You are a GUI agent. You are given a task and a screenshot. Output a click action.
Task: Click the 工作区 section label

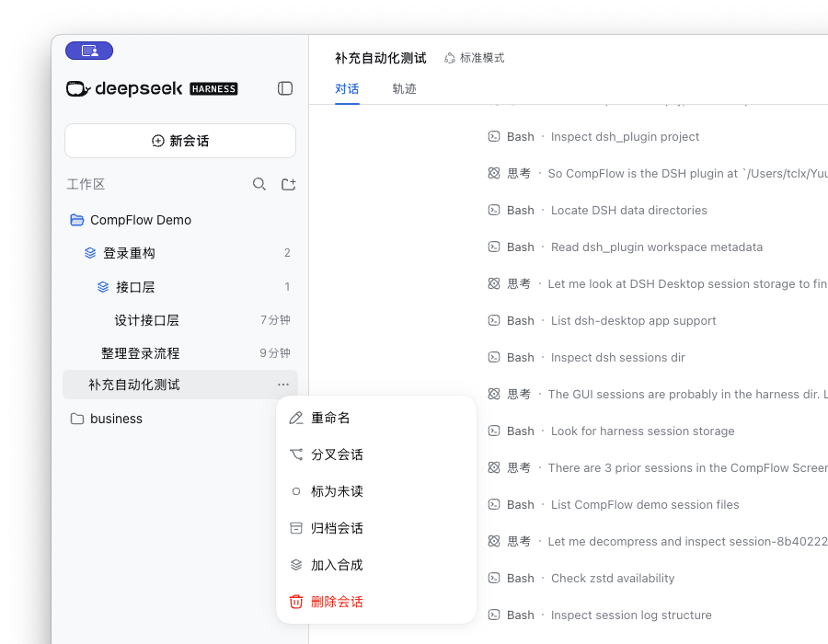point(86,184)
